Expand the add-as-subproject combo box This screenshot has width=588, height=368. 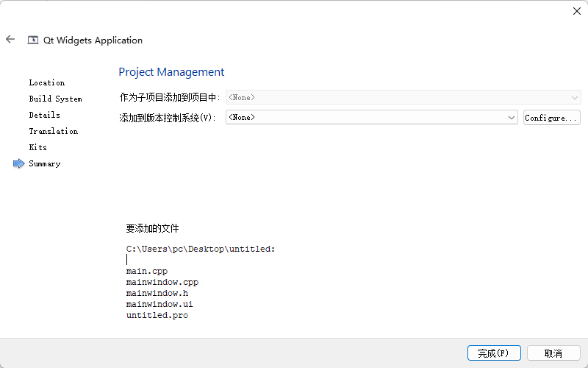(x=403, y=97)
